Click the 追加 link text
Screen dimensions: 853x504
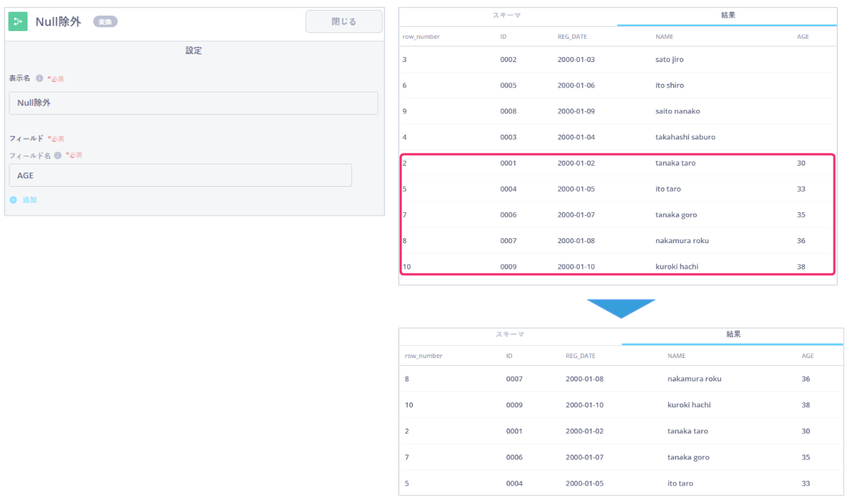pos(30,200)
